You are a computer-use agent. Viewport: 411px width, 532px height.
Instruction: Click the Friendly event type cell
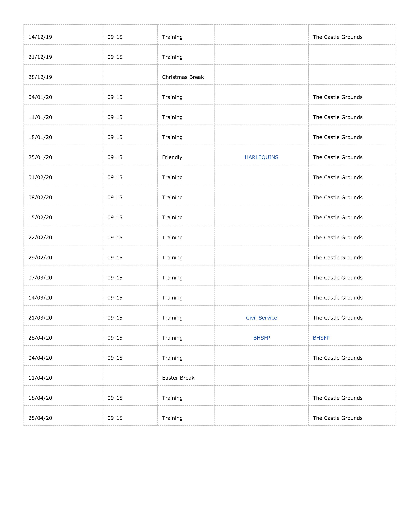tap(172, 157)
